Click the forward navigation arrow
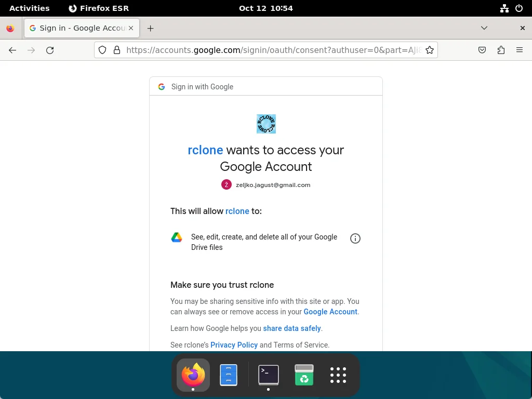 [31, 50]
